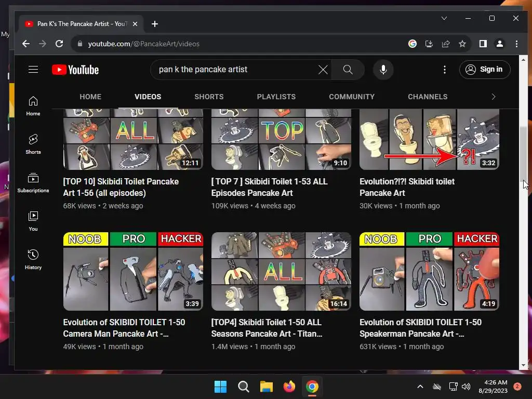This screenshot has width=532, height=399.
Task: Open the YouTube hamburger guide menu
Action: tap(33, 70)
